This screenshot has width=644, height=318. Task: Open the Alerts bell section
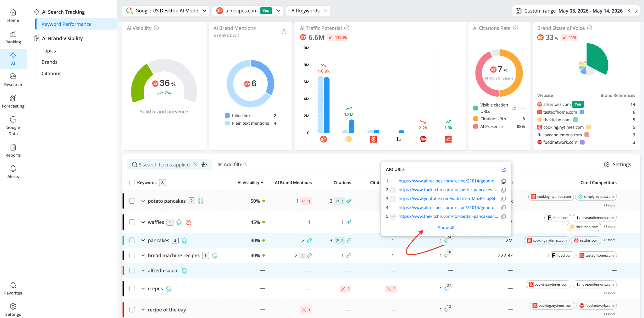click(x=13, y=172)
